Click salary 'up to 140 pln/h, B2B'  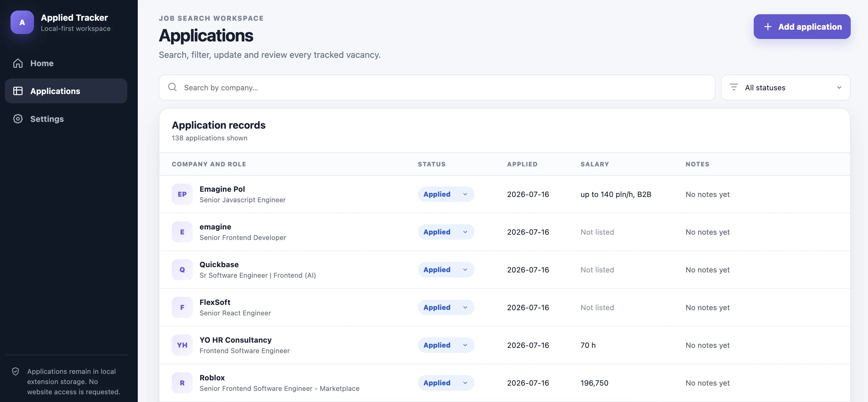click(x=616, y=194)
